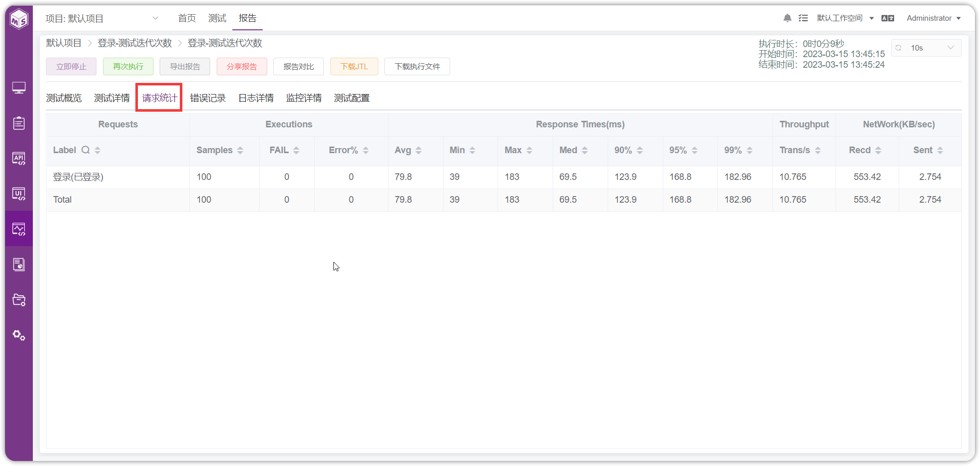Viewport: 980px width, 466px height.
Task: Sort the table by Avg column
Action: pos(418,150)
